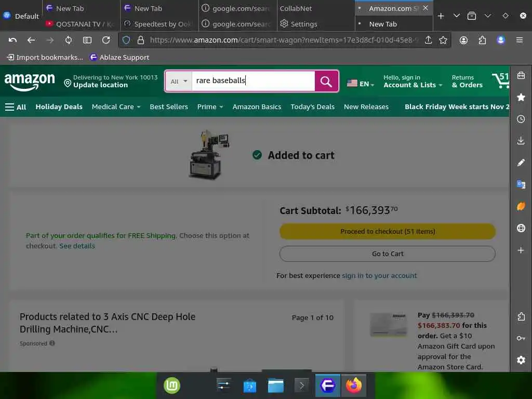
Task: Switch to the Settings tab
Action: 315,24
